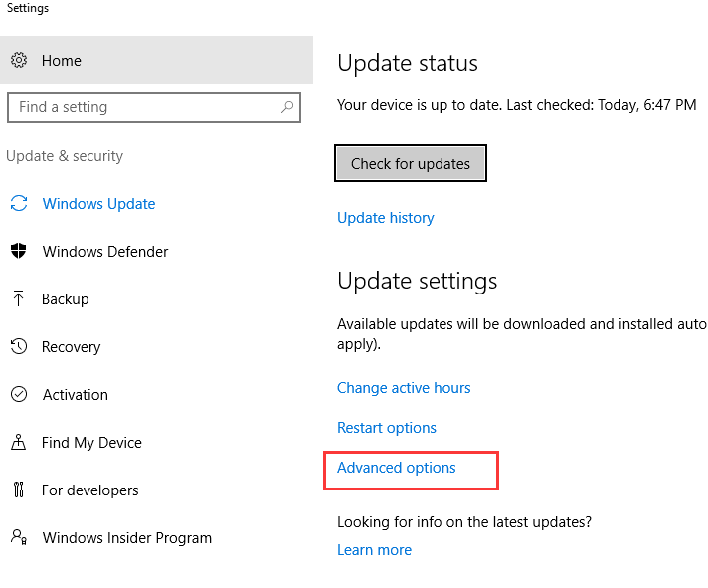Click the Windows Defender shield icon

(x=19, y=252)
